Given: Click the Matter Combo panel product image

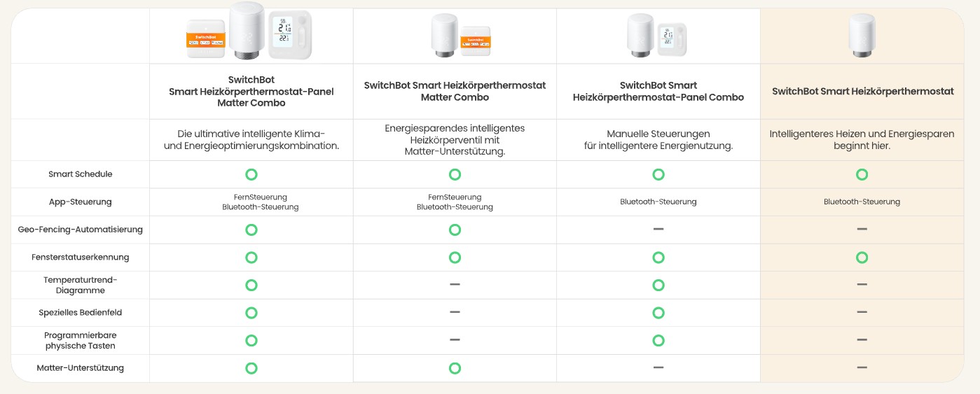Looking at the screenshot, I should (251, 31).
